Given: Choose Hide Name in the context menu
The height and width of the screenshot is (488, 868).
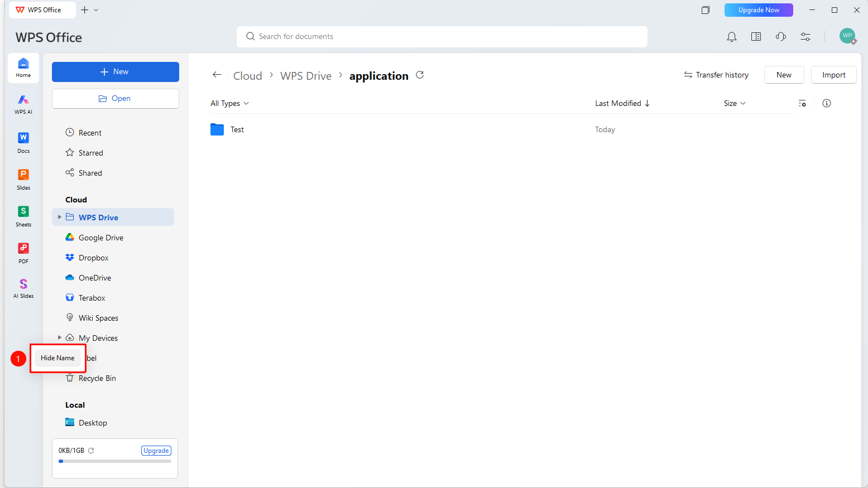Looking at the screenshot, I should [57, 358].
